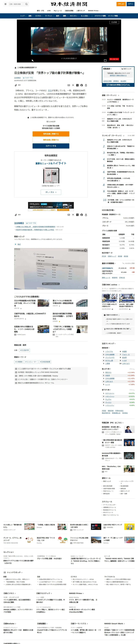Focus the 記事・株価を検索 search field
138x644 pixels.
(x=17, y=4)
